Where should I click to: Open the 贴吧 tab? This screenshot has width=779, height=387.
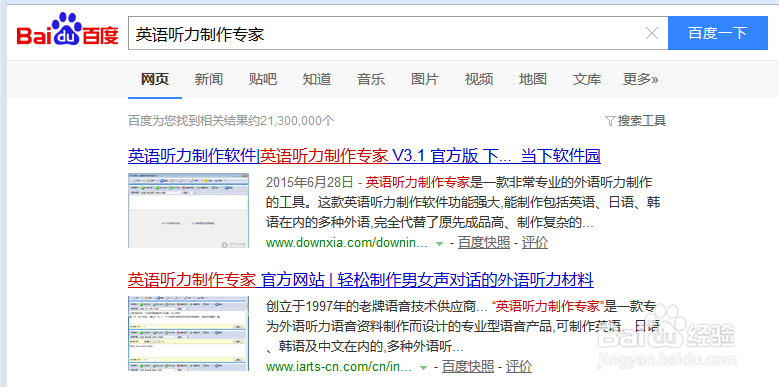click(x=263, y=79)
